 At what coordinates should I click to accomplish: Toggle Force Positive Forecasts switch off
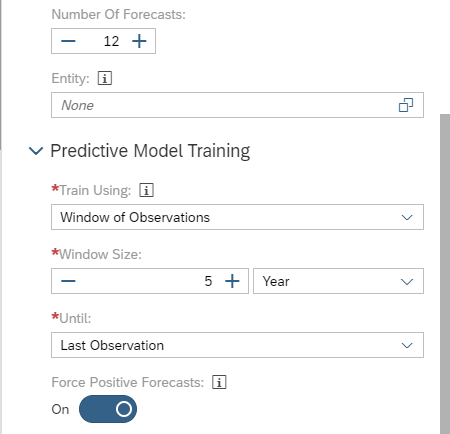coord(108,409)
